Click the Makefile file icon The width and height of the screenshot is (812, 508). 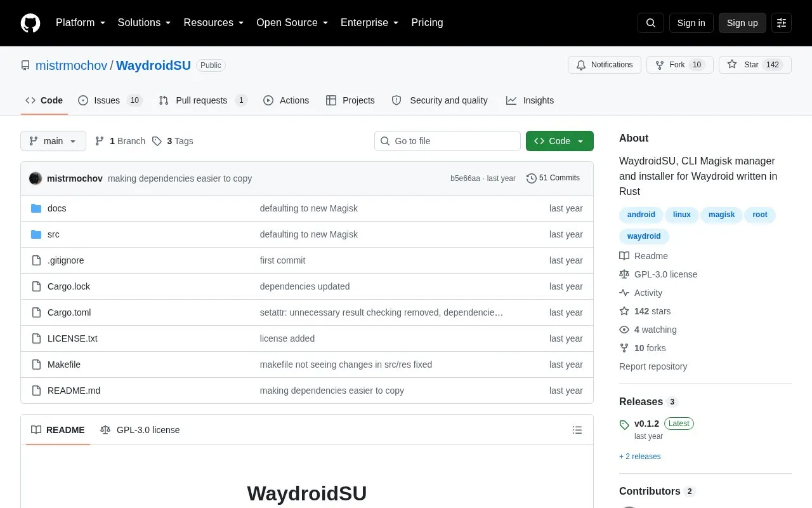click(x=36, y=364)
